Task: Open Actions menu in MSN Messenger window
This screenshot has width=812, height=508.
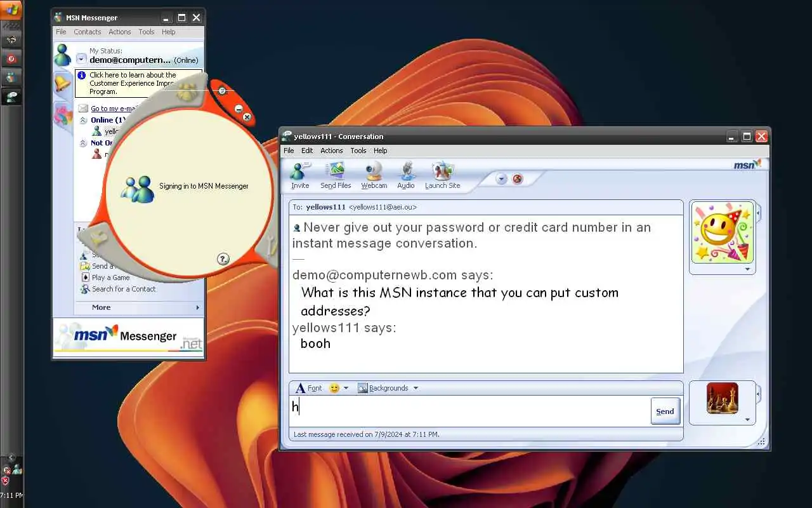Action: (x=119, y=32)
